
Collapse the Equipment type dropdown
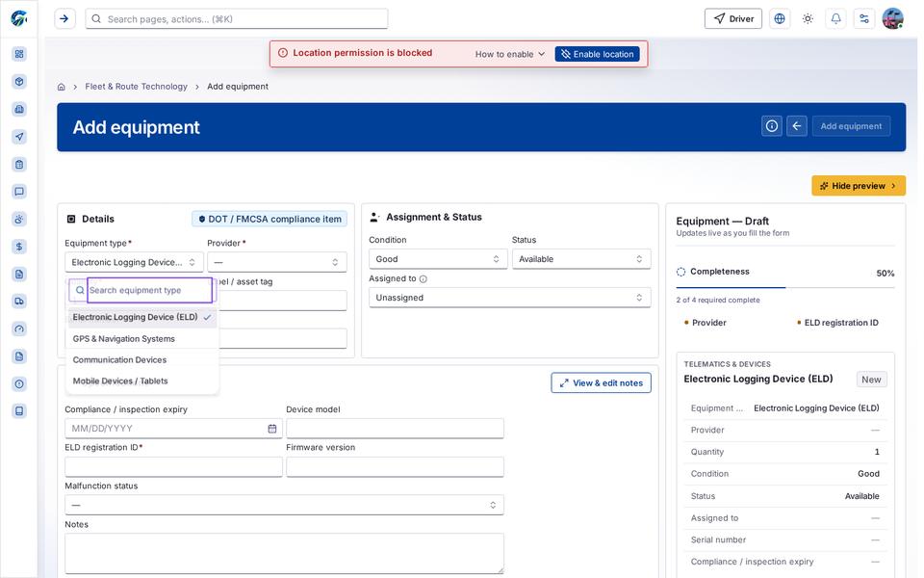[x=134, y=262]
